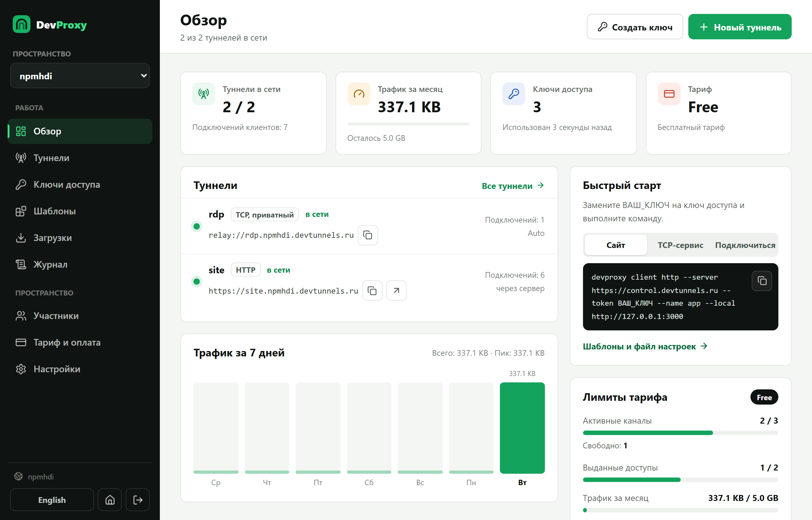Switch to the TCP-сервис tab
This screenshot has height=520, width=812.
click(x=680, y=245)
